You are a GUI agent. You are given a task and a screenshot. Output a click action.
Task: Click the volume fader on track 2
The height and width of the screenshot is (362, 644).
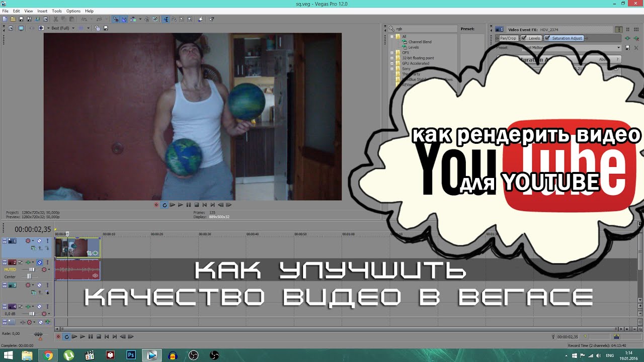[32, 269]
